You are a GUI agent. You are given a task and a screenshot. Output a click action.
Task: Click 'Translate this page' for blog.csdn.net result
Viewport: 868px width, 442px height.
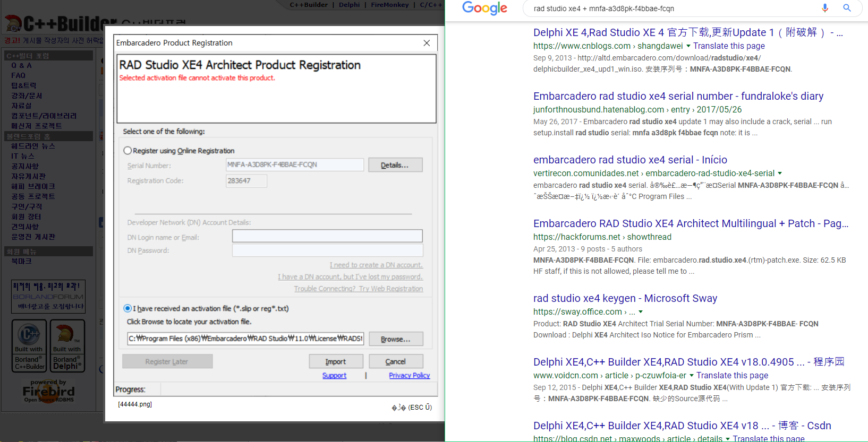coord(769,439)
